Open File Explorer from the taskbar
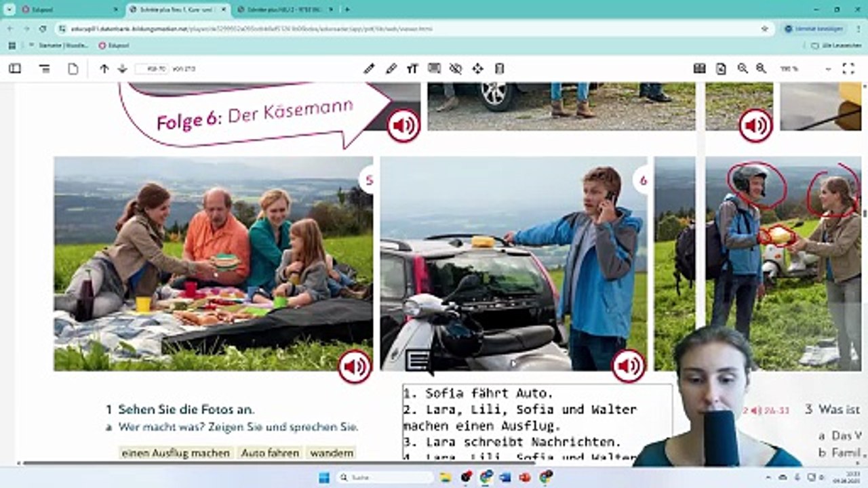868x488 pixels. point(446,477)
